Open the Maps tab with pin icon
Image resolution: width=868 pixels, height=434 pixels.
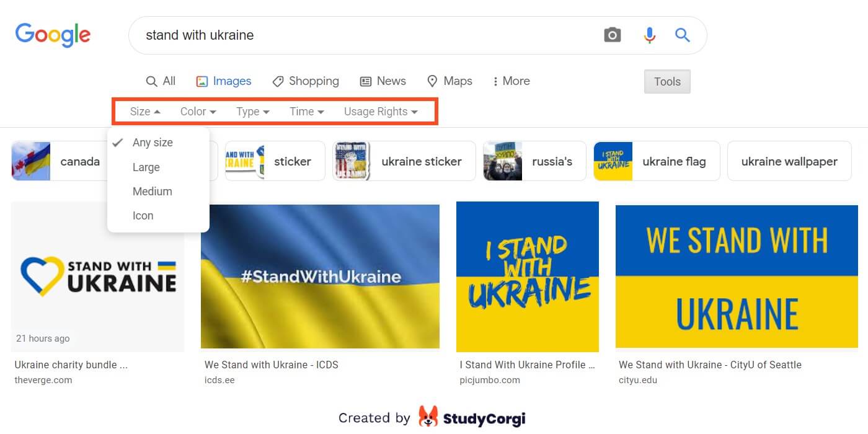pyautogui.click(x=449, y=81)
